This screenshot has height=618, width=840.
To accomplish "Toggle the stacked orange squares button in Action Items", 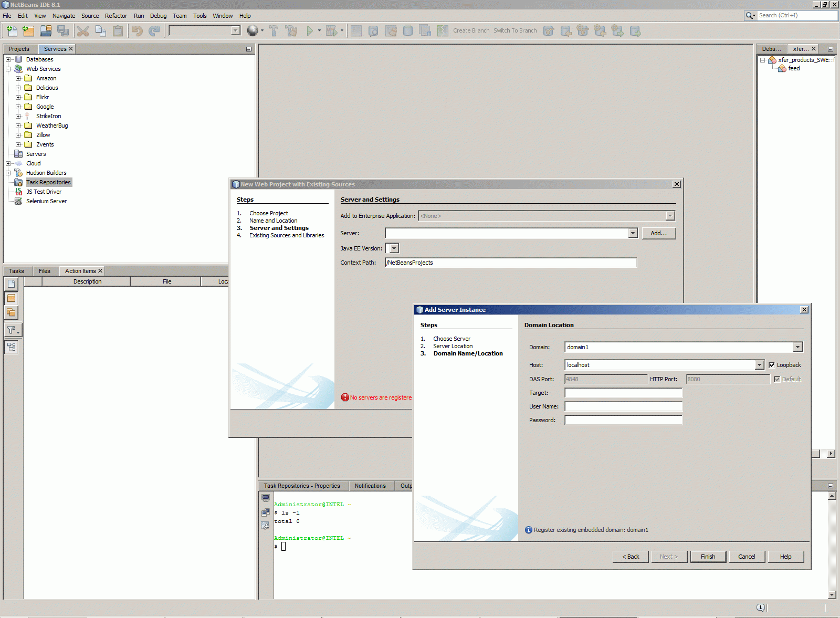I will [12, 312].
